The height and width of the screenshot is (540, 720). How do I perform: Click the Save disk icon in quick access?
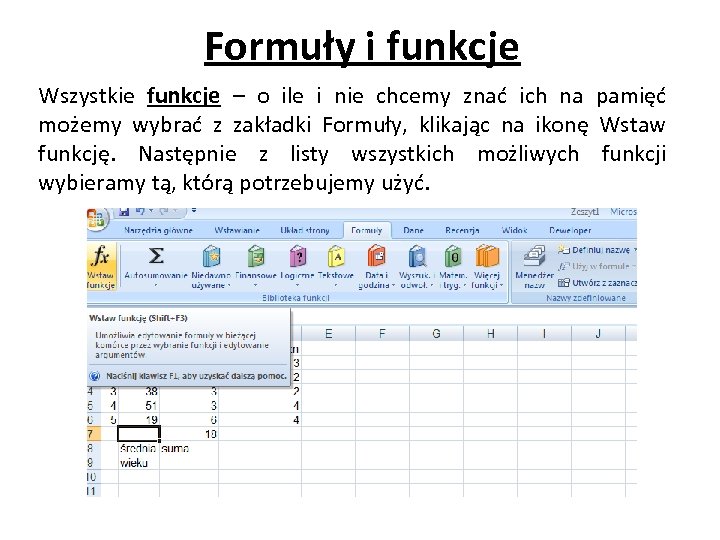click(124, 211)
